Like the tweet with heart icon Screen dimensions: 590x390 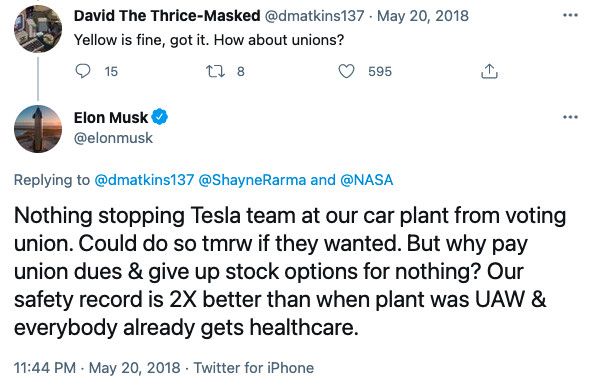[x=346, y=71]
